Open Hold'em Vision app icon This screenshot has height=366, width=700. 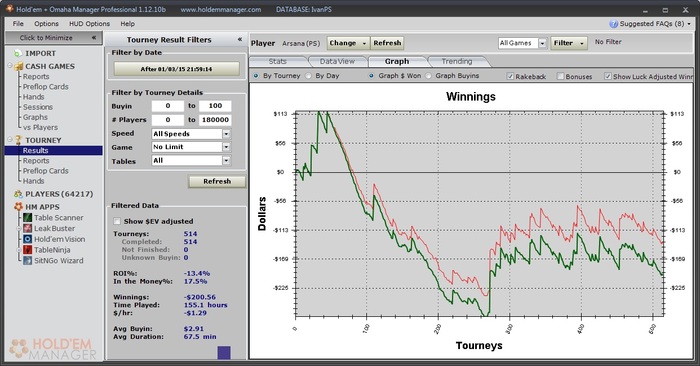pyautogui.click(x=28, y=239)
